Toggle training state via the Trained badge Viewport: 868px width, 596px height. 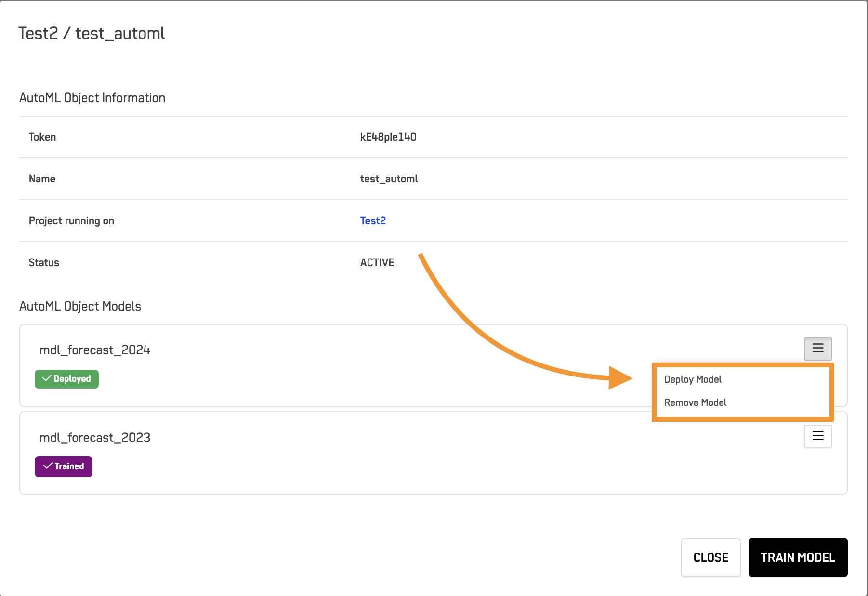pyautogui.click(x=63, y=466)
